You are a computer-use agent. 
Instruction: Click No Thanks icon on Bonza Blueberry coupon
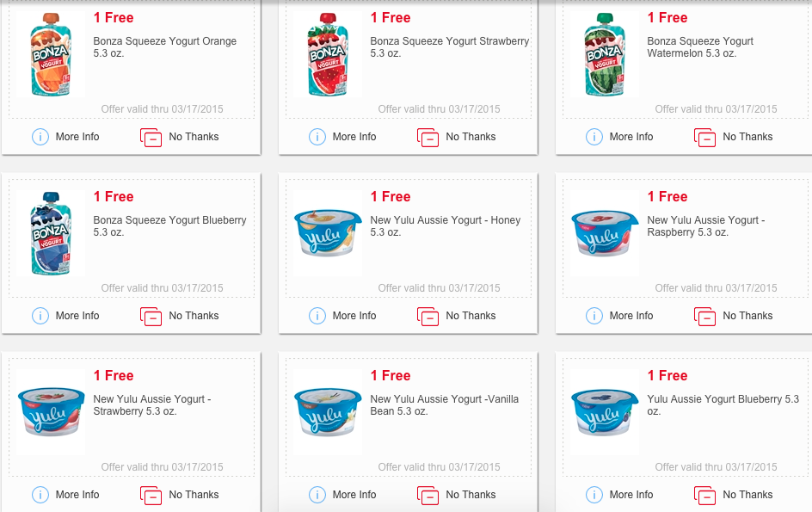pos(151,316)
